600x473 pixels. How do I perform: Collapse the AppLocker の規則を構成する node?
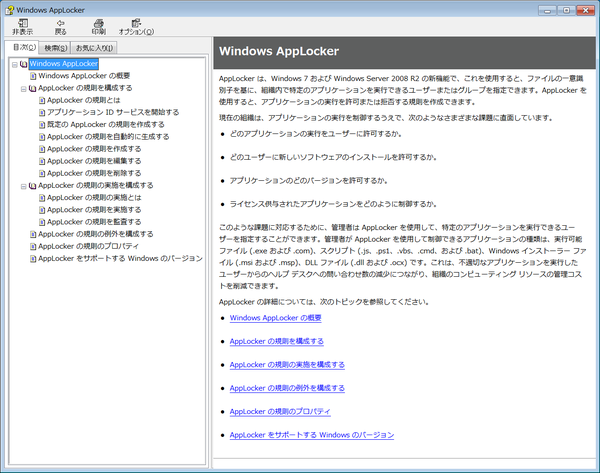(23, 89)
